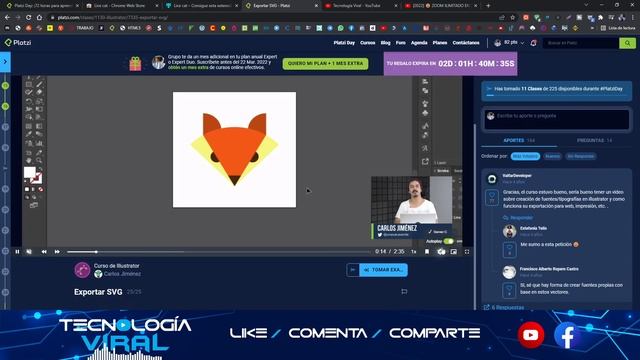Click the Facebook logo in banner

click(x=567, y=335)
